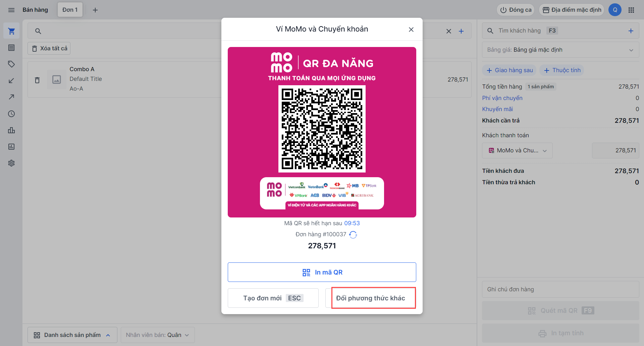Open the incoming arrow sidebar icon
Image resolution: width=644 pixels, height=346 pixels.
point(11,81)
